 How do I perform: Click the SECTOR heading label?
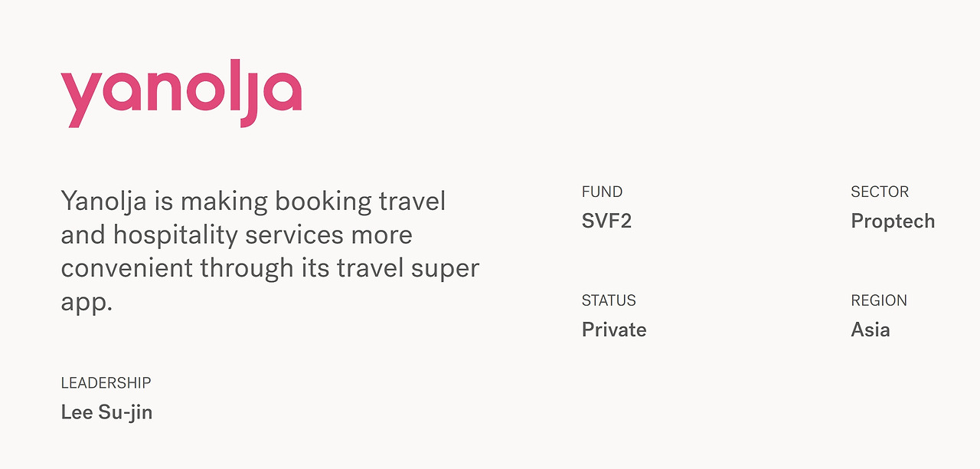click(x=880, y=192)
